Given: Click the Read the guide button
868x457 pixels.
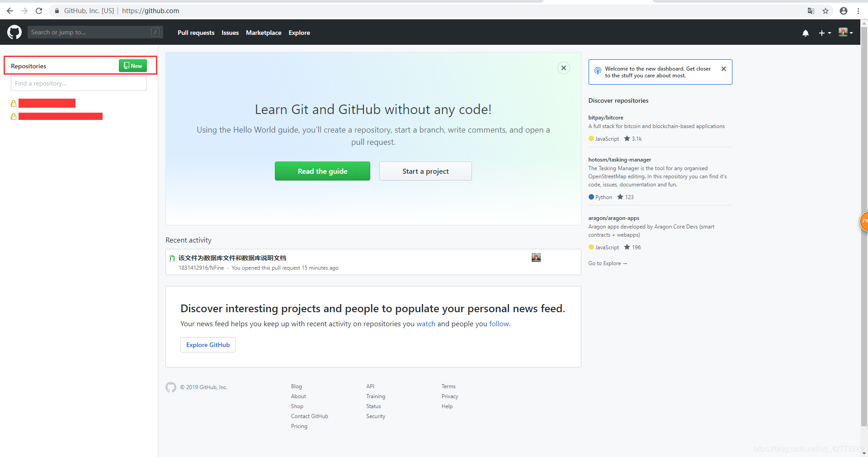Looking at the screenshot, I should point(322,171).
